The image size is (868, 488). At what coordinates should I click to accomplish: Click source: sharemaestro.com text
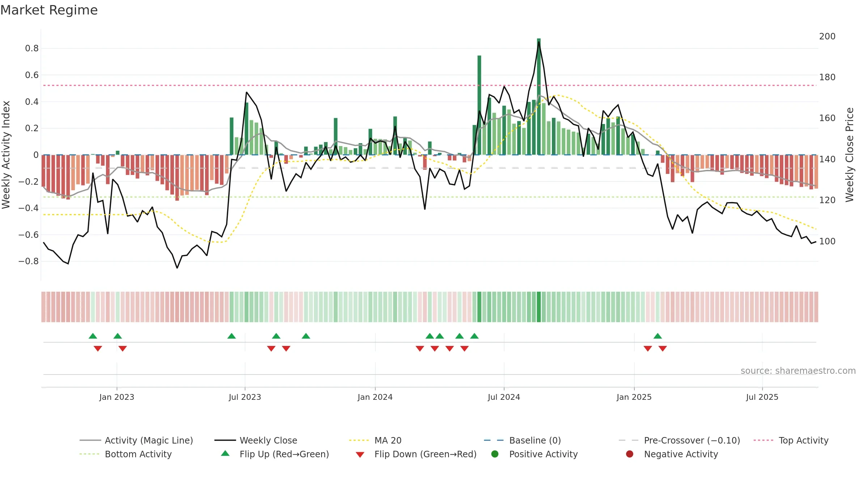(798, 371)
